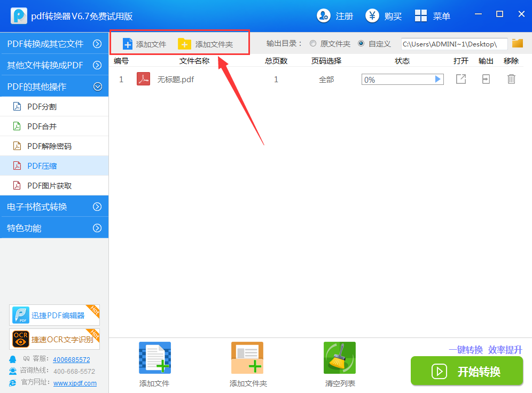Click the 迅捷PDF编辑器 promotion icon

pyautogui.click(x=54, y=315)
